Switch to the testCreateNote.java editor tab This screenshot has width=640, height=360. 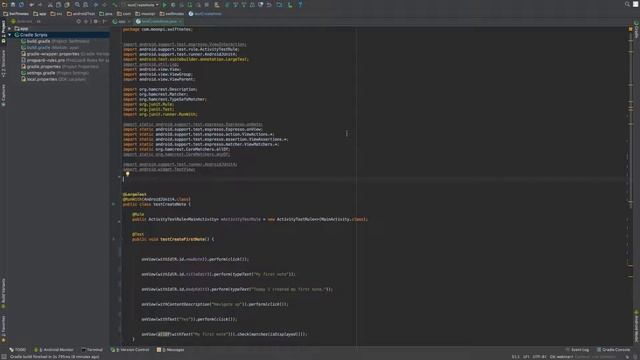[159, 21]
